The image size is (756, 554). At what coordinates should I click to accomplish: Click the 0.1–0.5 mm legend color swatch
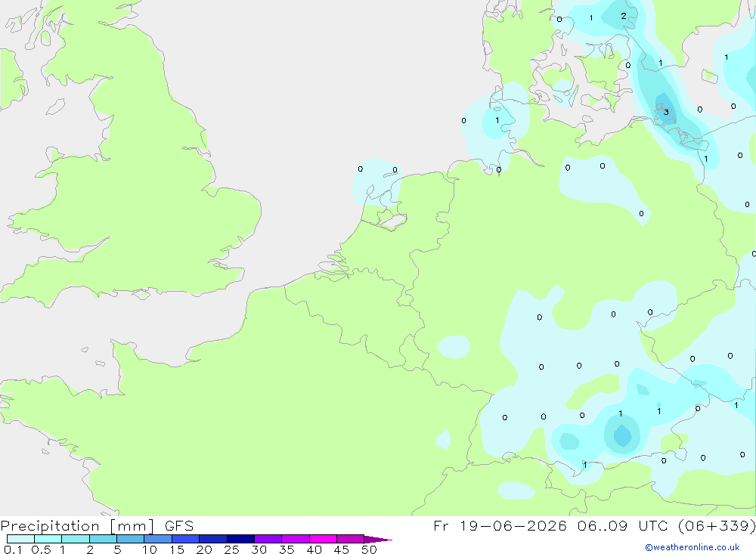pyautogui.click(x=20, y=539)
